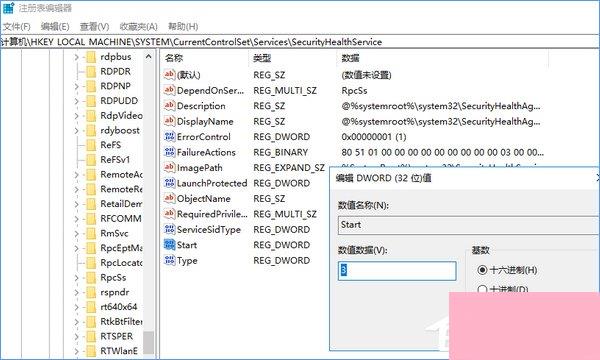Open the 收藏夹(A) Favorites menu
Viewport: 600px width, 360px height.
[139, 26]
